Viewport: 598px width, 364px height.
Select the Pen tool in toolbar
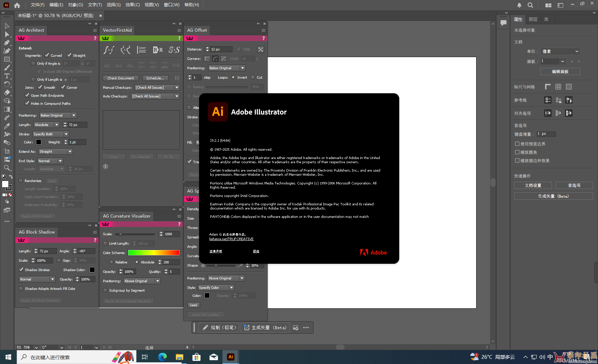pyautogui.click(x=7, y=43)
